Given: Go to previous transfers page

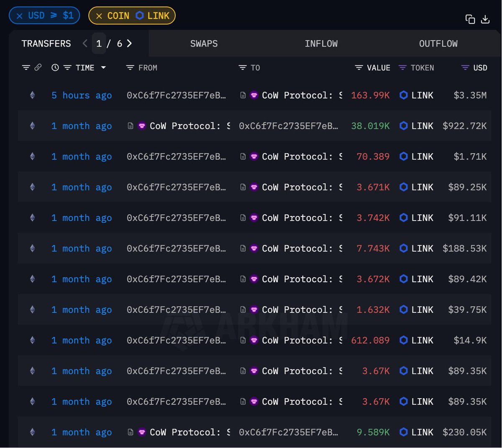Looking at the screenshot, I should (x=85, y=44).
